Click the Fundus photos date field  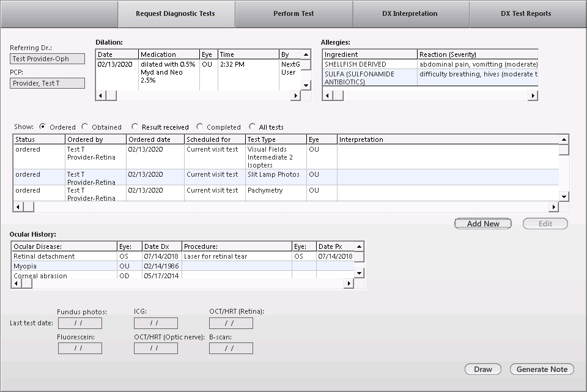(79, 323)
